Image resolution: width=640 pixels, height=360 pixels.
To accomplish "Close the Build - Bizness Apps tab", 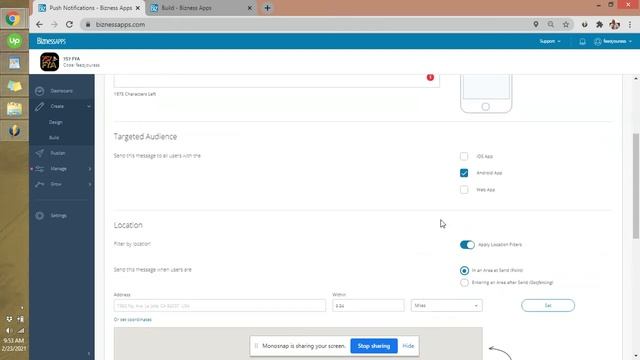I will point(250,8).
